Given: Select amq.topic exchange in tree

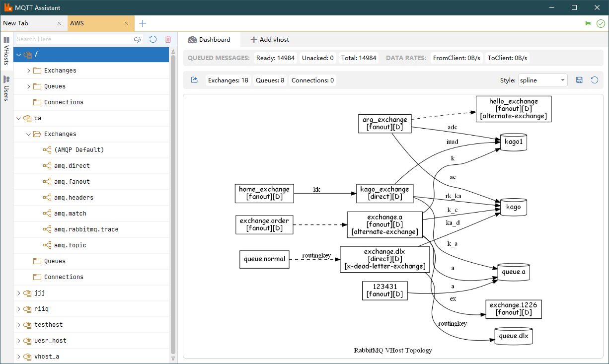Looking at the screenshot, I should [70, 245].
